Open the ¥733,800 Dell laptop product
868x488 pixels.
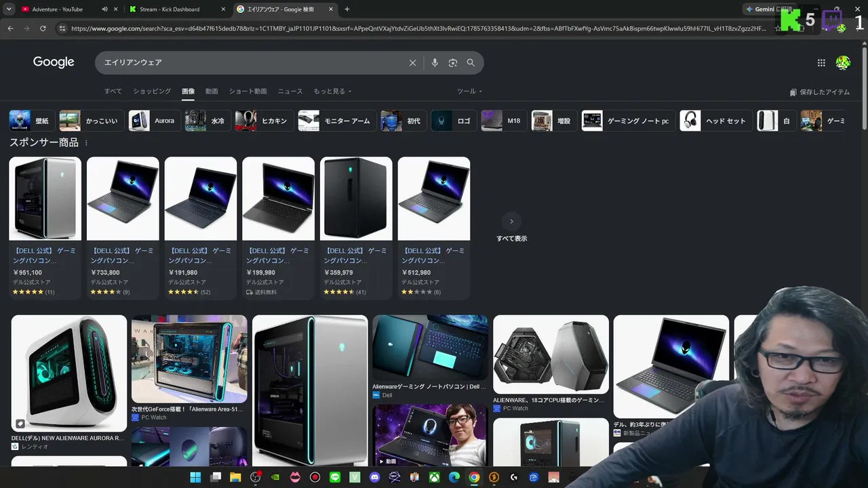(123, 228)
